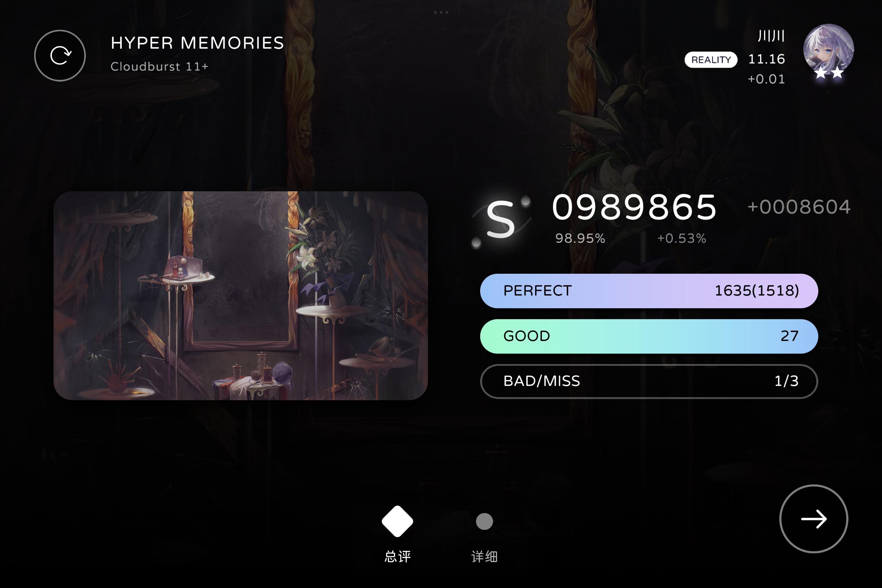This screenshot has height=588, width=882.
Task: Click the two stars under avatar
Action: pos(829,72)
